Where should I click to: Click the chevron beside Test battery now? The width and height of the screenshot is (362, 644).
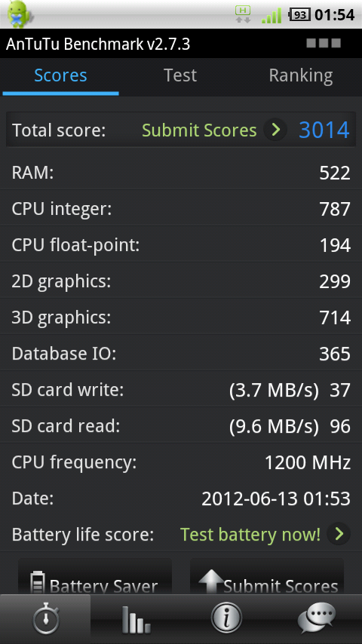click(x=339, y=535)
